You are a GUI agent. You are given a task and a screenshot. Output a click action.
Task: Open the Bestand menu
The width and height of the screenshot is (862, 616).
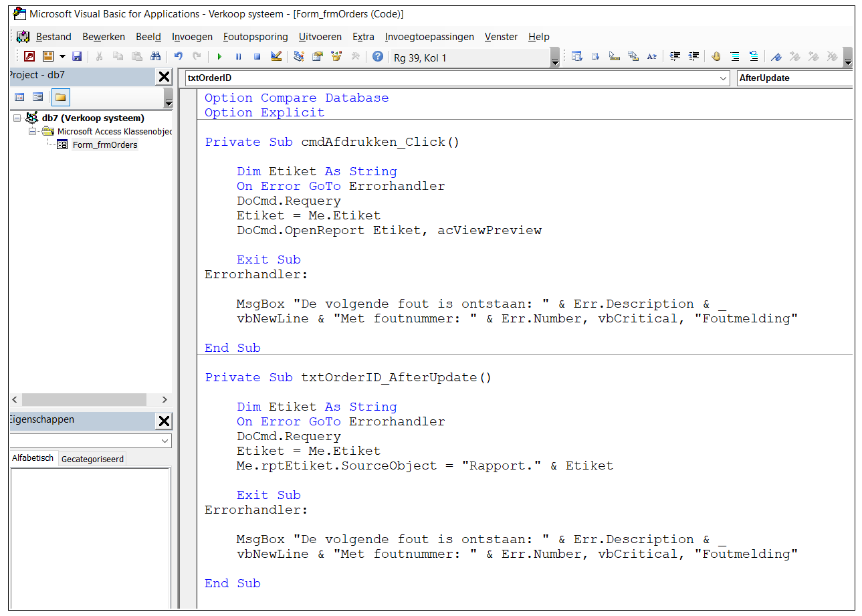click(53, 37)
